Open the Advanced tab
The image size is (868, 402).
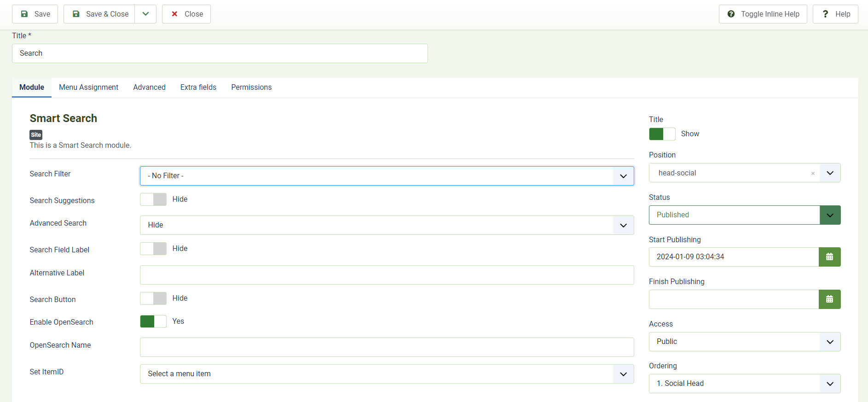pos(150,87)
